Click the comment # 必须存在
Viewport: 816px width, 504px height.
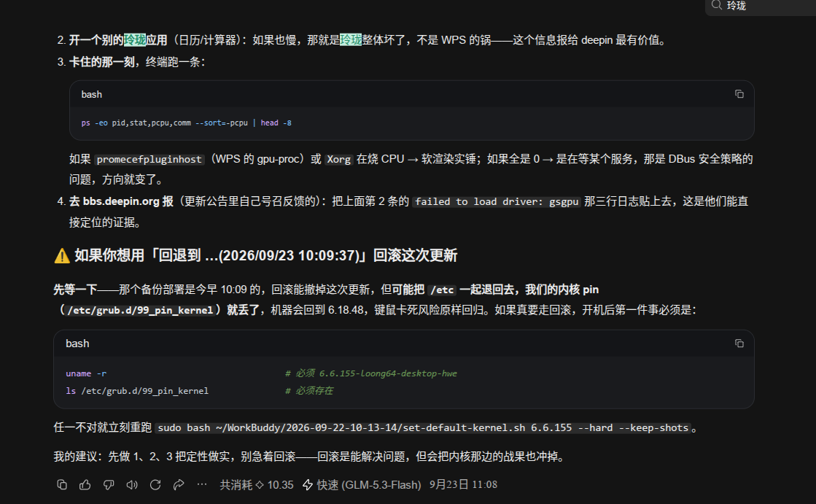pos(309,391)
